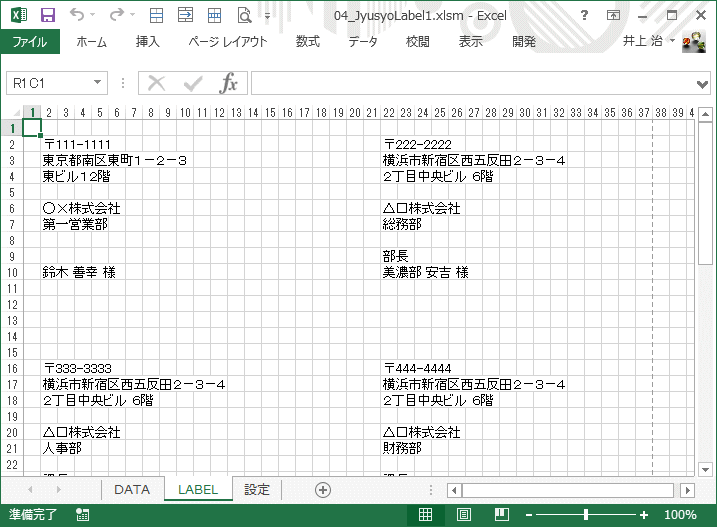Click the cell with 鈴木 善幸 様
This screenshot has width=717, height=527.
point(79,273)
